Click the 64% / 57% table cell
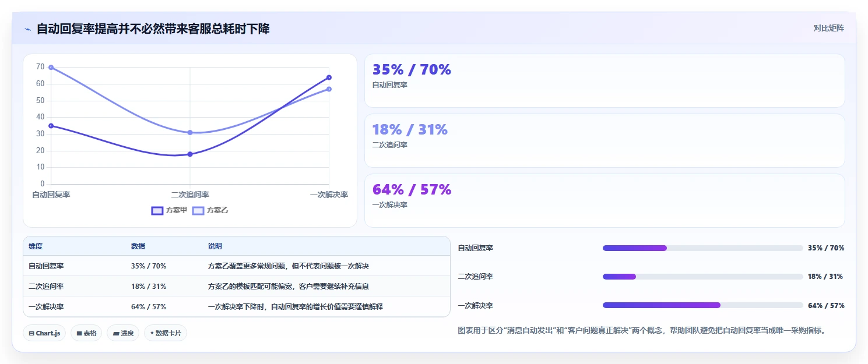Image resolution: width=868 pixels, height=364 pixels. click(149, 307)
